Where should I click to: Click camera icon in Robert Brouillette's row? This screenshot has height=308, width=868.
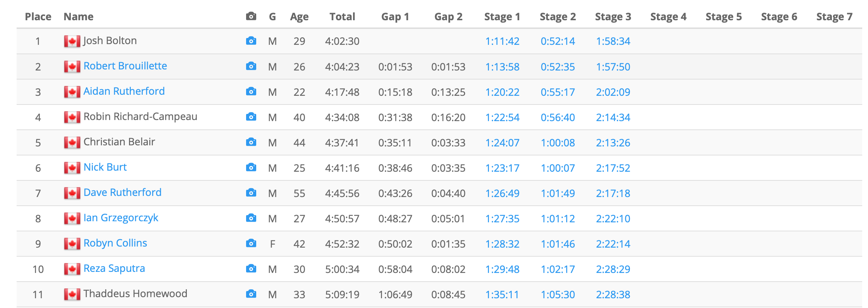point(251,66)
